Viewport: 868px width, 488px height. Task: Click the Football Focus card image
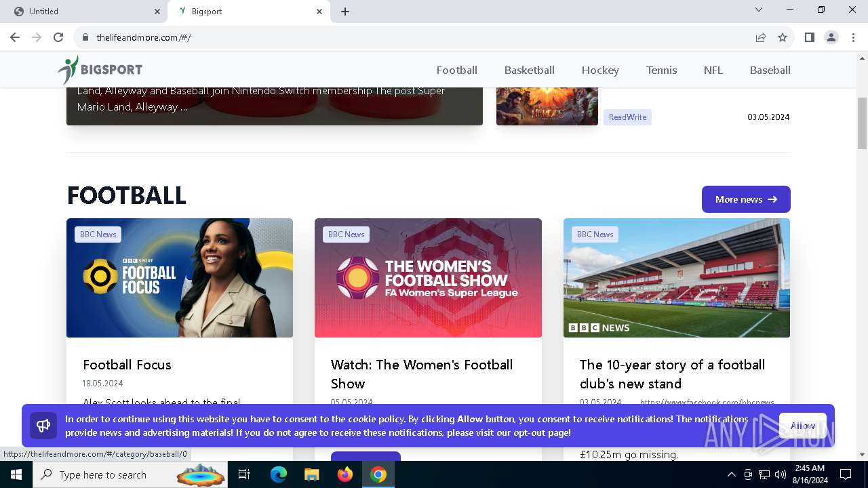pos(180,278)
